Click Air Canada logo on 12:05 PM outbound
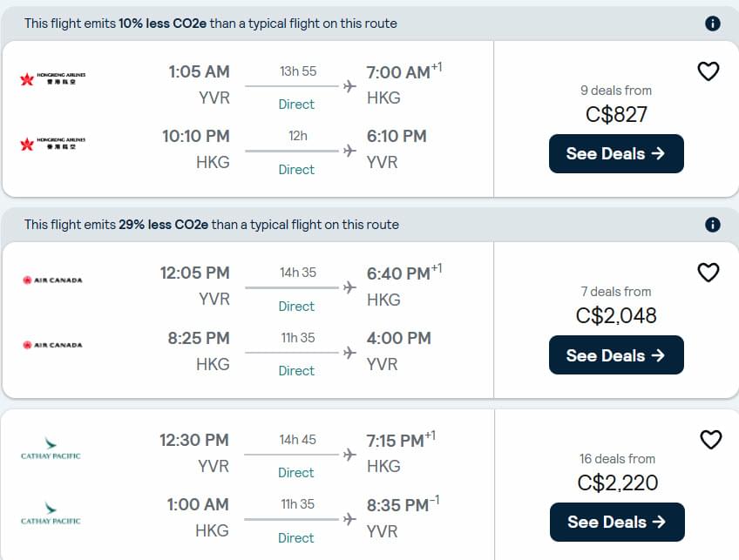This screenshot has width=739, height=560. [53, 280]
